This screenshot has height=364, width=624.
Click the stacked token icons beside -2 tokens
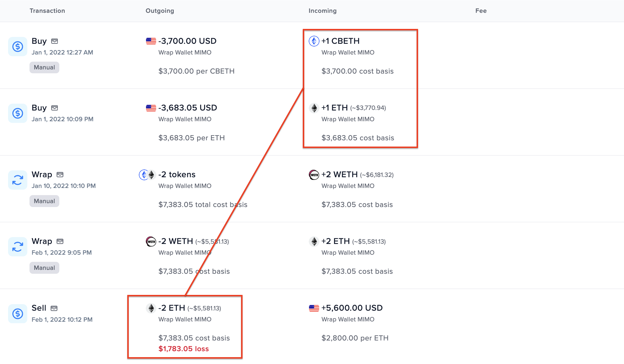[x=148, y=175]
